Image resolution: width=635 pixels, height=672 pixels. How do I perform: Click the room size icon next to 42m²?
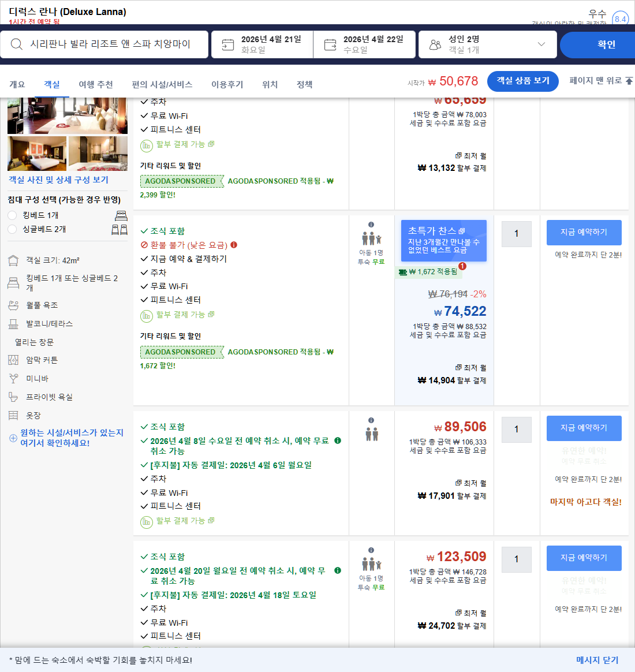click(13, 260)
